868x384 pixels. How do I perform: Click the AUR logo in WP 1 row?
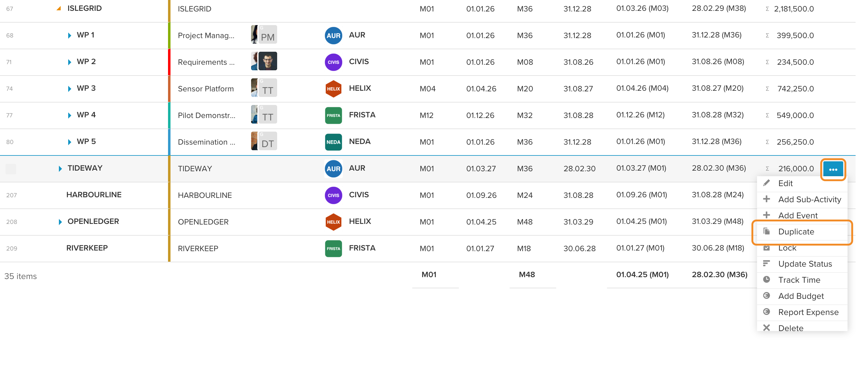[x=333, y=35]
